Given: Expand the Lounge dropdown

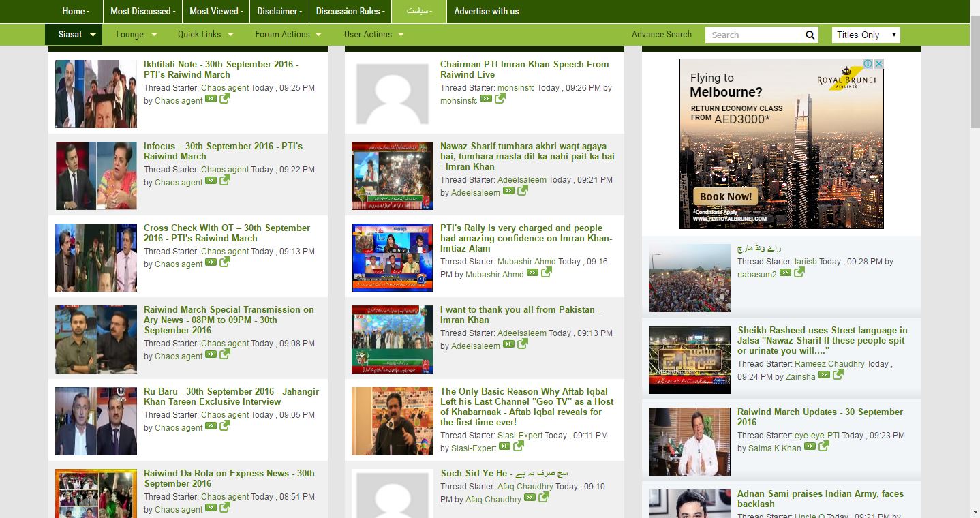Looking at the screenshot, I should (136, 34).
